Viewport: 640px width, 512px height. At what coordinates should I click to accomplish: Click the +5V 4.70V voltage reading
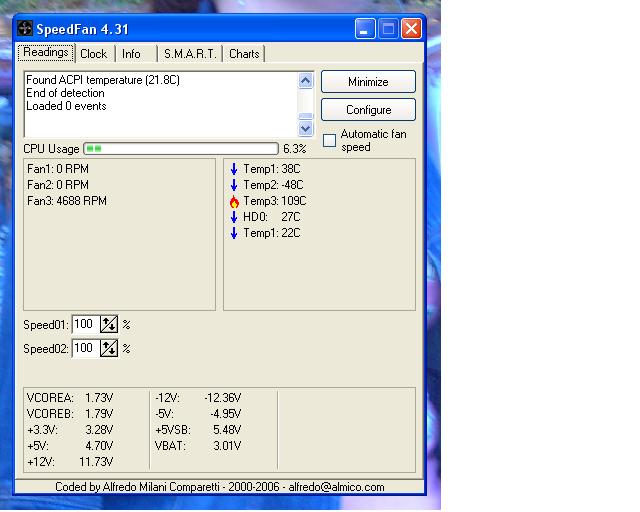tap(70, 445)
